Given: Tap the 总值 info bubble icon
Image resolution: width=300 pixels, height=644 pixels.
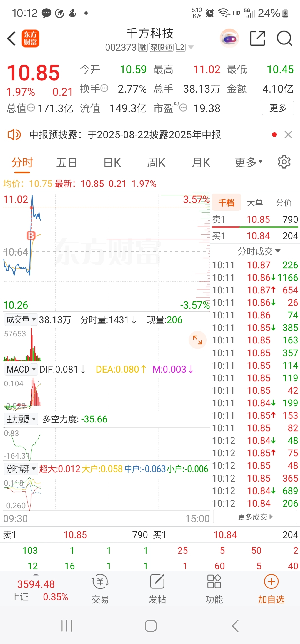Looking at the screenshot, I should 31,108.
